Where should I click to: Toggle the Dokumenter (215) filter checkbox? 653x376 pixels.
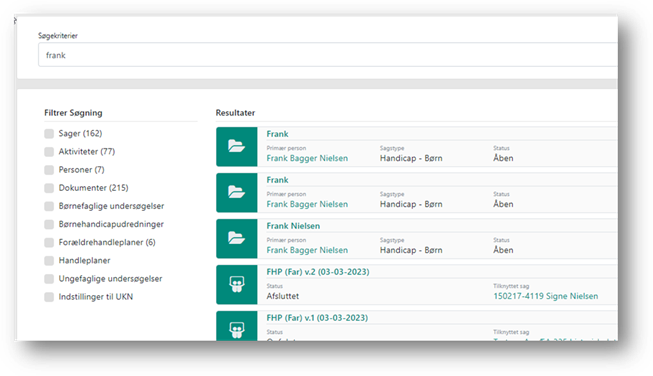(x=49, y=188)
